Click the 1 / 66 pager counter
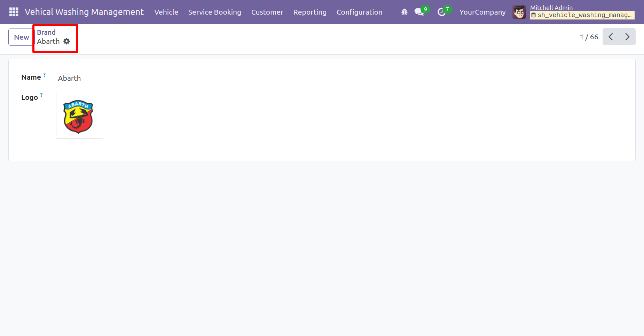Viewport: 644px width, 336px height. point(589,37)
